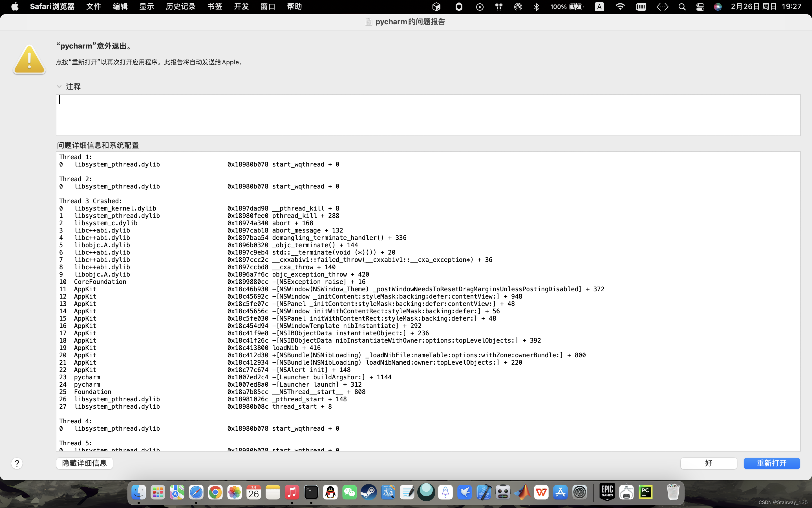812x508 pixels.
Task: Open Launchpad from the Dock
Action: click(x=158, y=492)
